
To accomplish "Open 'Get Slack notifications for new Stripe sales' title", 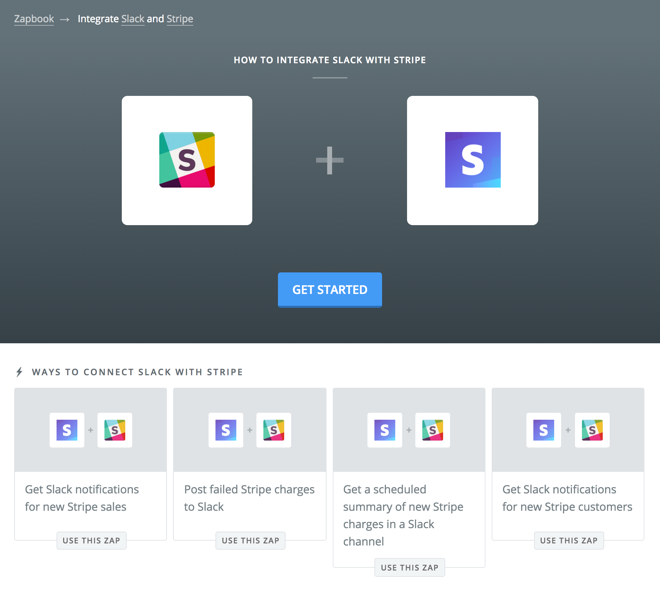I will point(82,498).
